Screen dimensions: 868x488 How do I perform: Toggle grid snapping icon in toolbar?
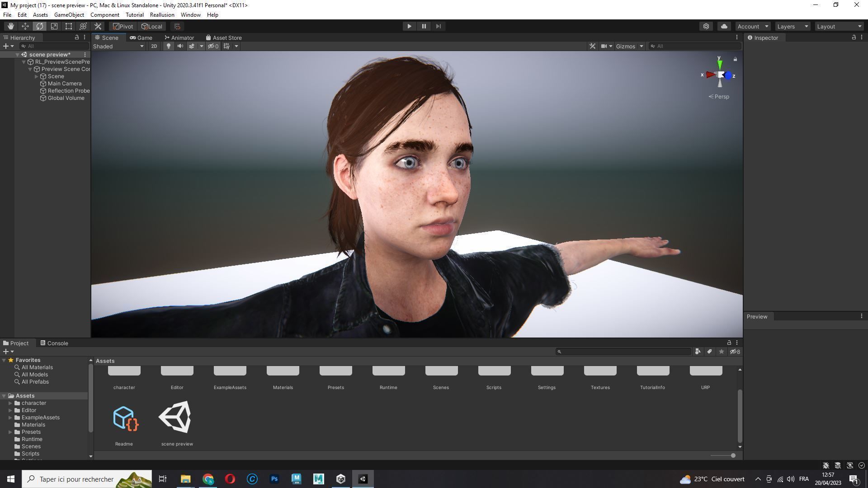tap(177, 26)
